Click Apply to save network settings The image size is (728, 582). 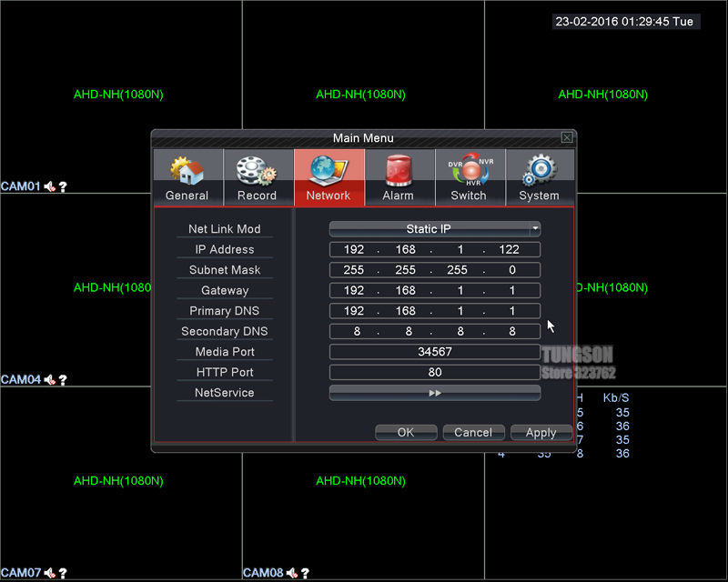click(541, 433)
